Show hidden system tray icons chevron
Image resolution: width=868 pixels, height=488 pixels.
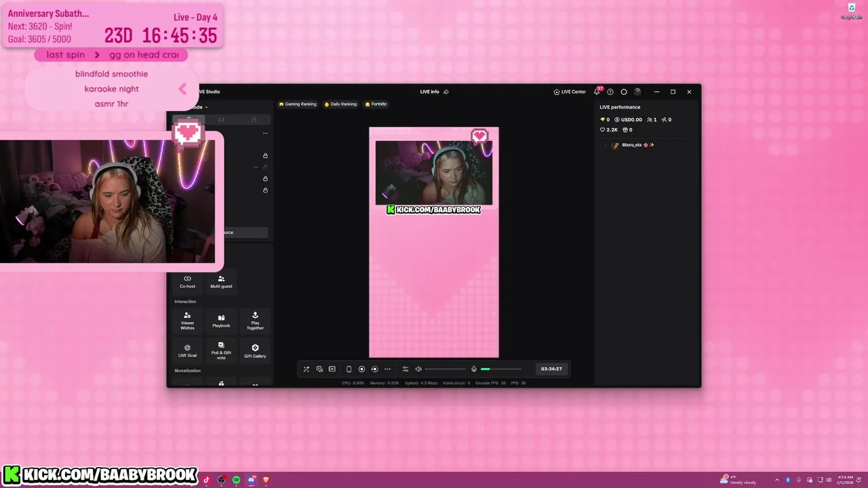pyautogui.click(x=777, y=480)
